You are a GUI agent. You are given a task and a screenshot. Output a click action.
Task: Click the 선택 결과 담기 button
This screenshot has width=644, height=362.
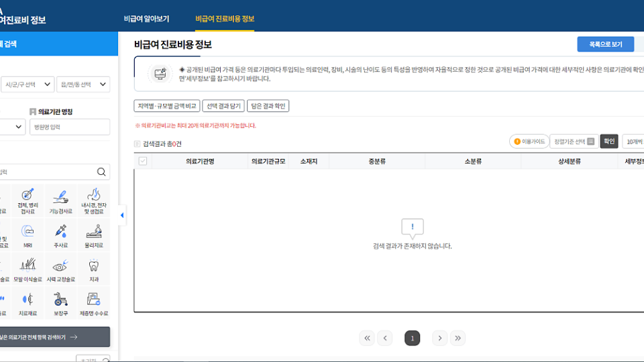click(223, 106)
